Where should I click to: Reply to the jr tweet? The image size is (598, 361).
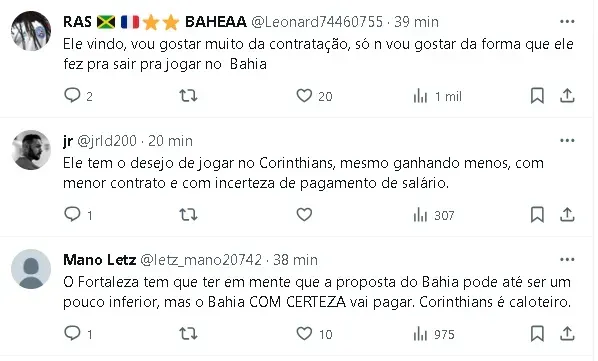[72, 215]
